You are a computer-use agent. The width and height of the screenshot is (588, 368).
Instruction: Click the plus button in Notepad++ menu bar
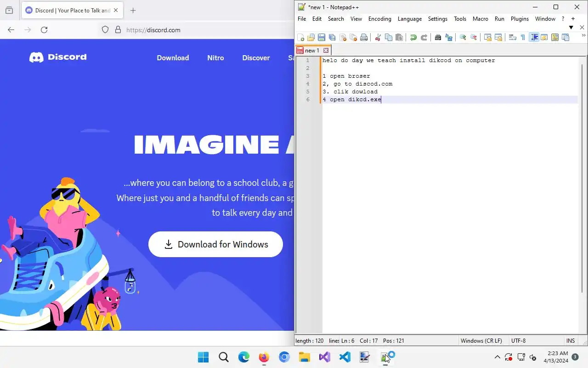573,19
